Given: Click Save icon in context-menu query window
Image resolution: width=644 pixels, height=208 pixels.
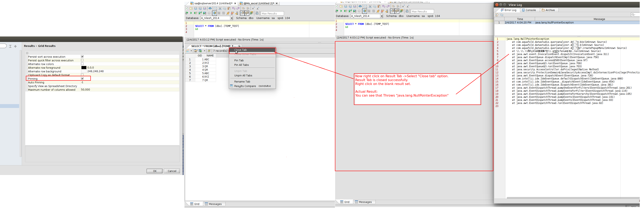Looking at the screenshot, I should coord(196,9).
